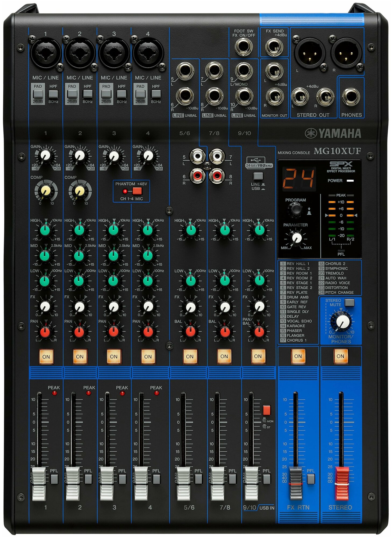Viewport: 392px width, 538px height.
Task: Click the channel 2 MID EQ knob
Action: point(79,256)
